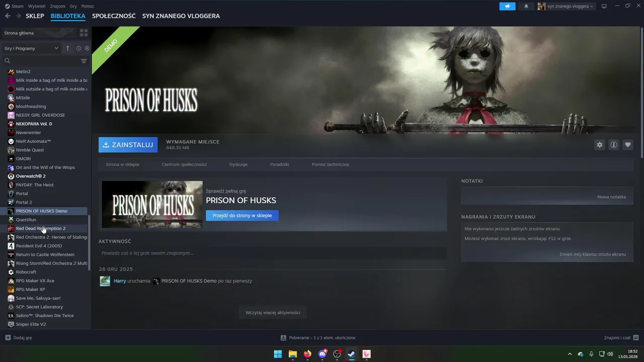The height and width of the screenshot is (362, 644).
Task: Click the announcements megaphone icon
Action: click(x=507, y=6)
